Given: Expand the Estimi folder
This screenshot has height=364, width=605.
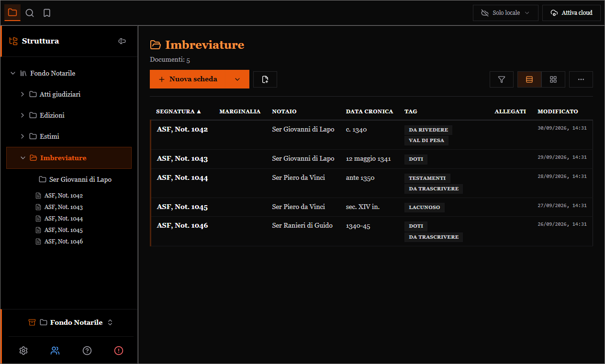Looking at the screenshot, I should click(22, 136).
